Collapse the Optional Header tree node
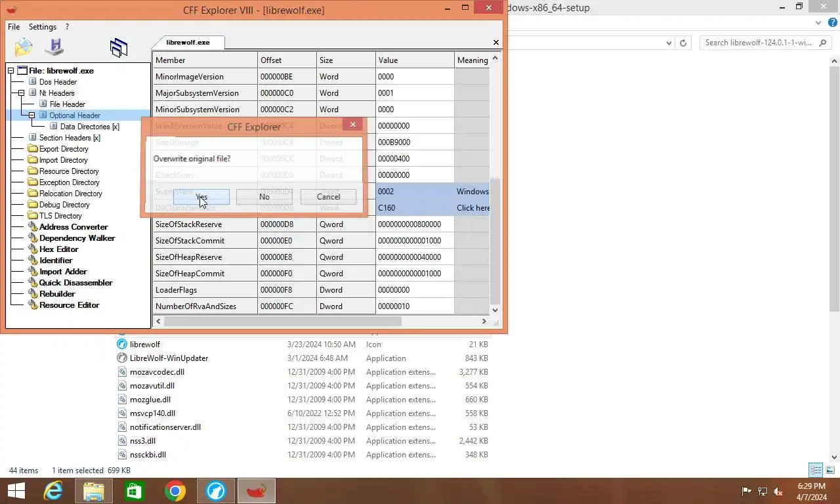840x504 pixels. click(31, 115)
